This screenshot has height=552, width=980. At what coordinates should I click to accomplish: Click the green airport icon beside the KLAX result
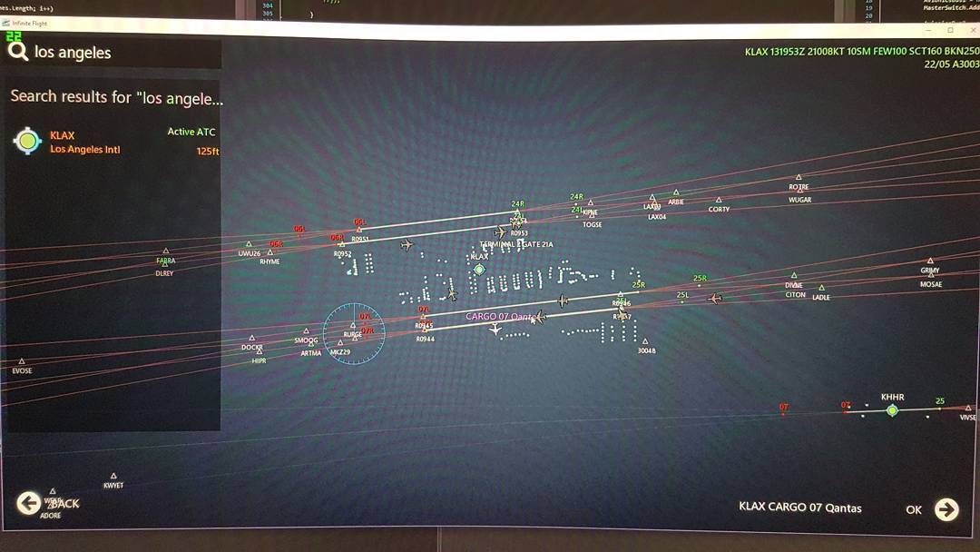pyautogui.click(x=27, y=142)
